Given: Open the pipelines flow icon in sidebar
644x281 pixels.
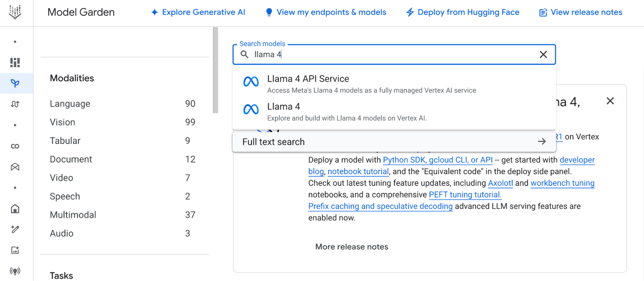Looking at the screenshot, I should (15, 104).
